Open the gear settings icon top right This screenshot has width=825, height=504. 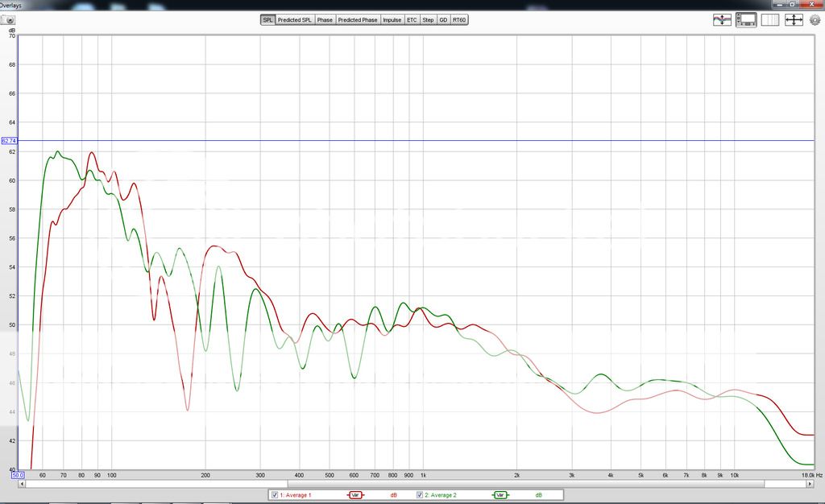(x=815, y=19)
